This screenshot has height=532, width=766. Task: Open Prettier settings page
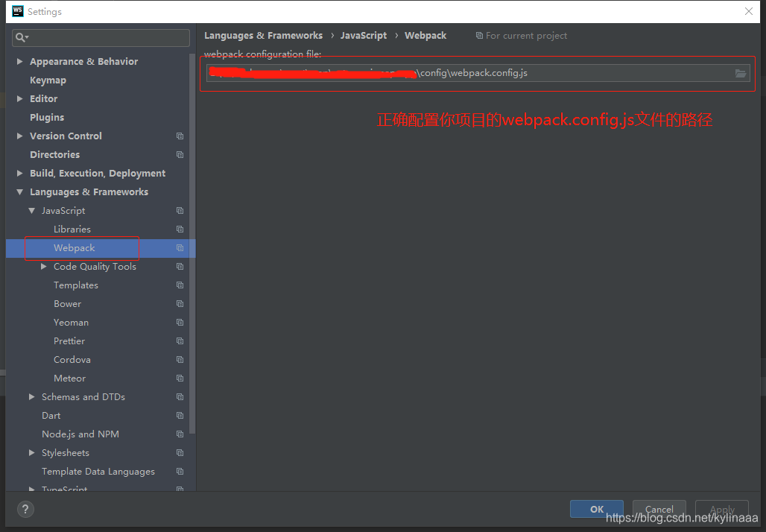tap(69, 341)
